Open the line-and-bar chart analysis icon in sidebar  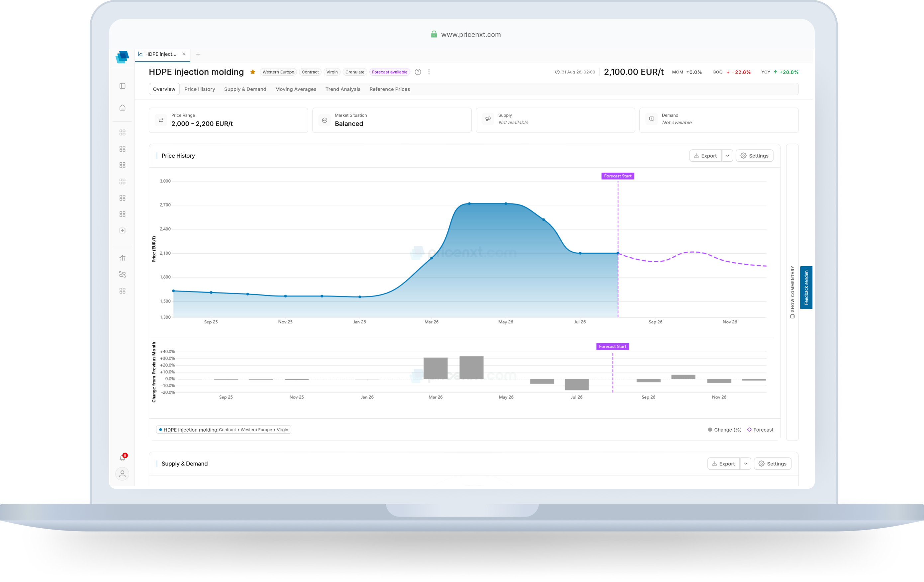click(123, 258)
